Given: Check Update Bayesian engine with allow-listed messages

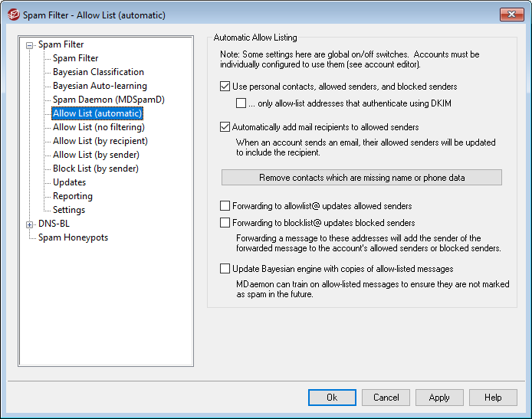Looking at the screenshot, I should click(225, 269).
